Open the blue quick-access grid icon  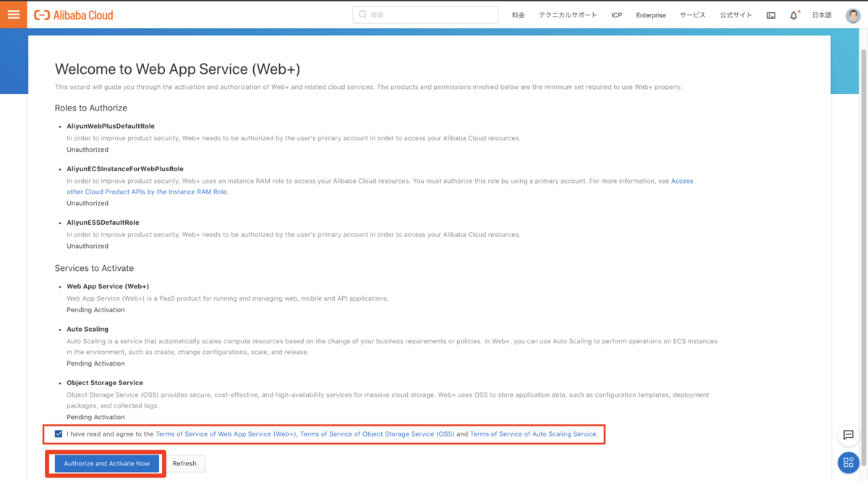pyautogui.click(x=848, y=462)
